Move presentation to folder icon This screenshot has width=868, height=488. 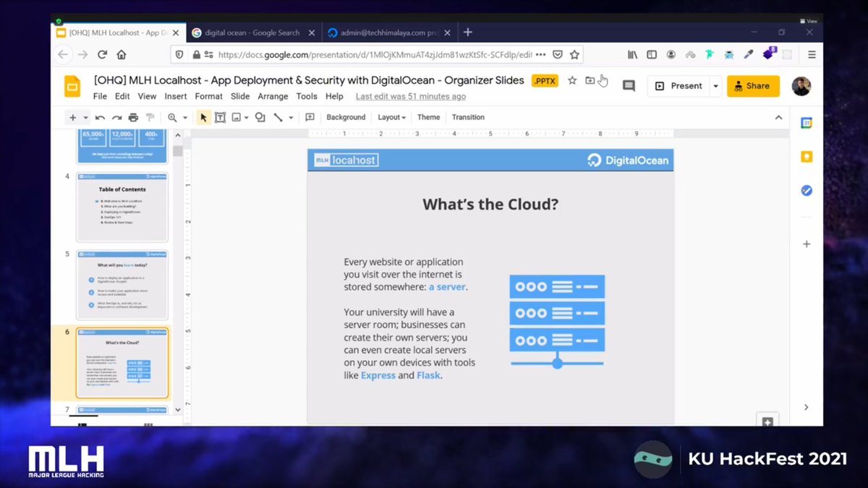coord(590,80)
